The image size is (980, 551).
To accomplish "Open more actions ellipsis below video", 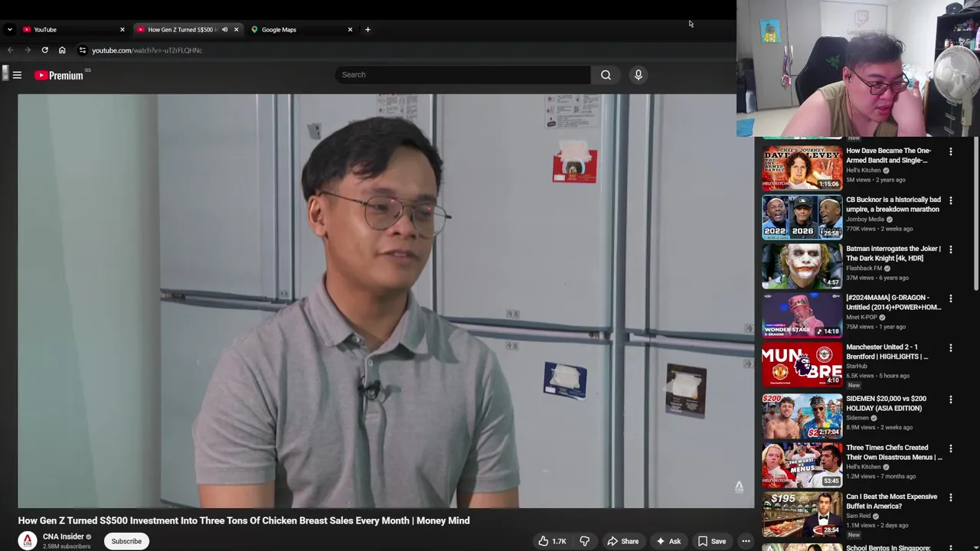I will 746,541.
